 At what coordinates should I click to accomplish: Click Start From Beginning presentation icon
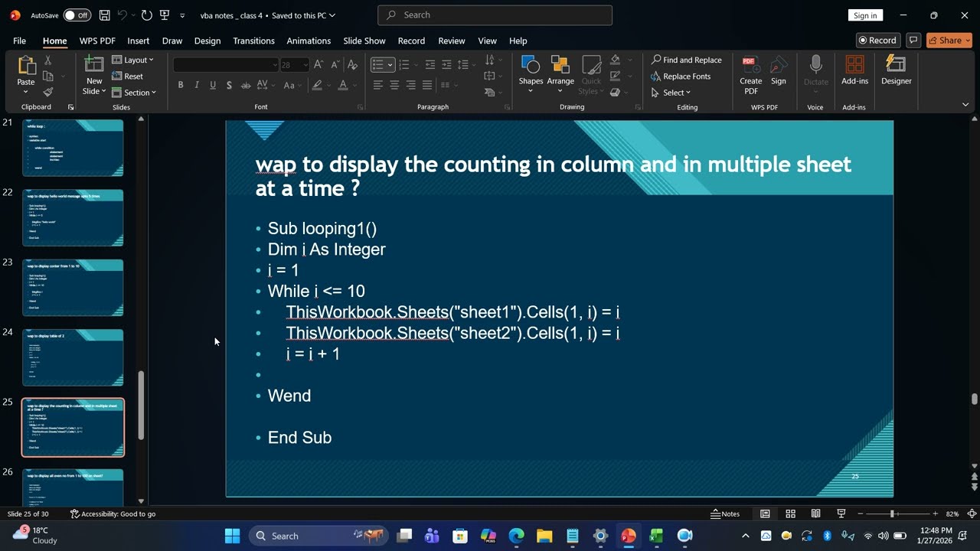(164, 15)
